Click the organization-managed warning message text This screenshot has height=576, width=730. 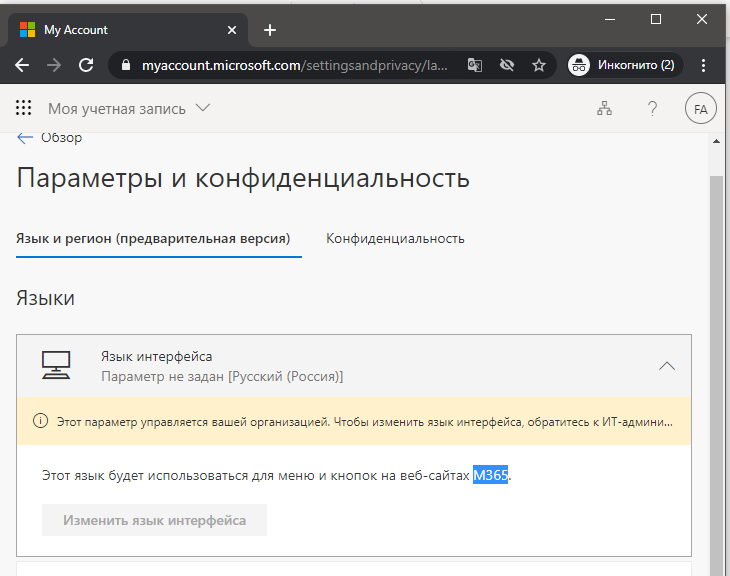[x=365, y=422]
